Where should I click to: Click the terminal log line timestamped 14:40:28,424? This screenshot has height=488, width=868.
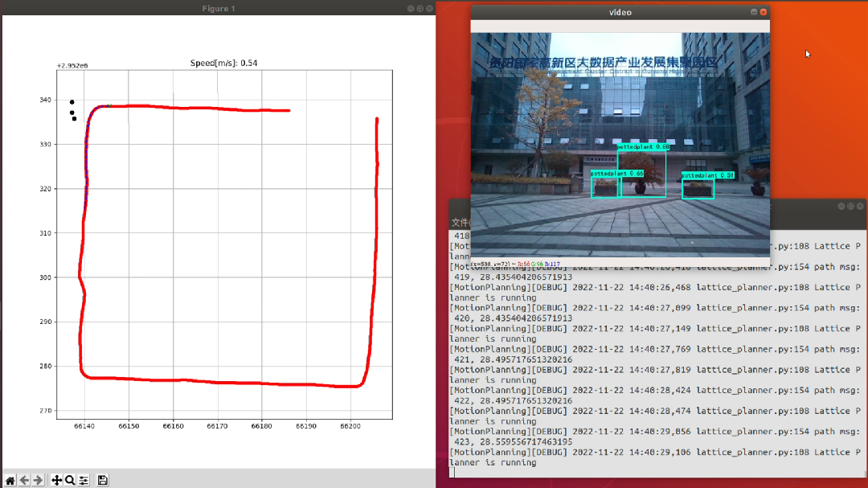coord(655,391)
